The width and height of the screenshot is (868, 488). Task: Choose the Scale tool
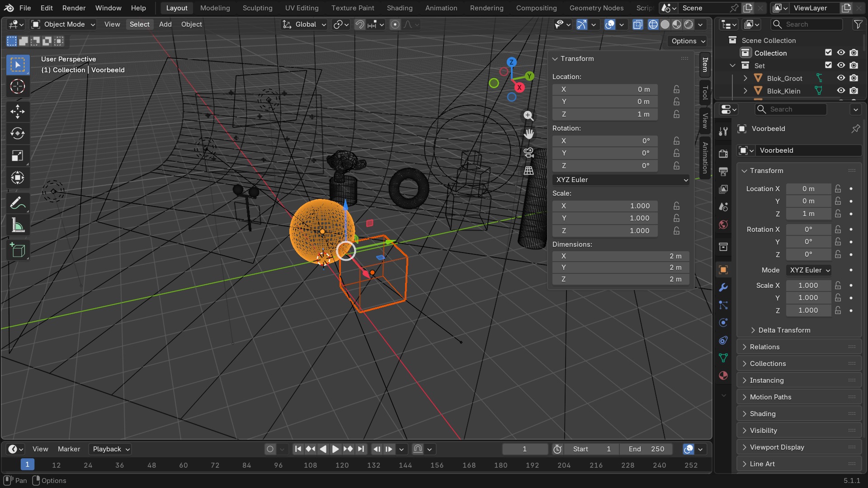pyautogui.click(x=18, y=155)
